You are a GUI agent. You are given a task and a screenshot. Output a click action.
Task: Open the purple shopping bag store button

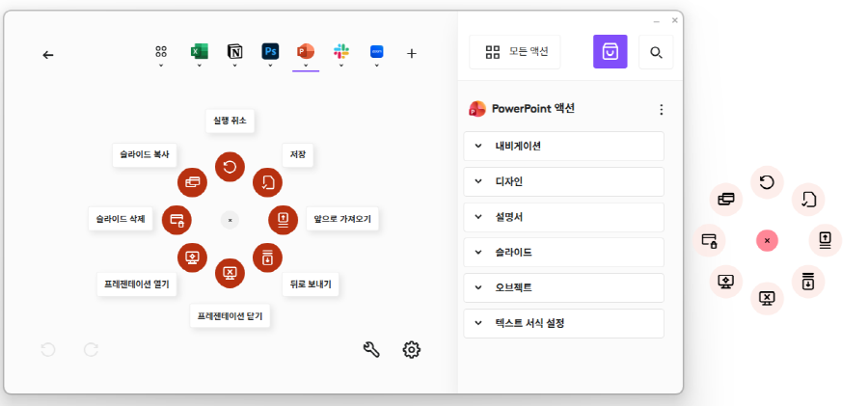pyautogui.click(x=610, y=52)
